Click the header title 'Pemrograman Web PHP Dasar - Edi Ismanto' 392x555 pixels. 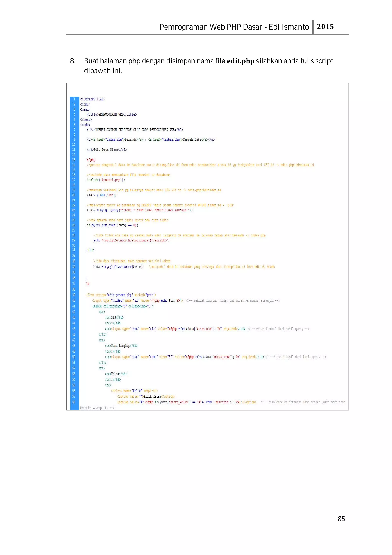tap(234, 27)
